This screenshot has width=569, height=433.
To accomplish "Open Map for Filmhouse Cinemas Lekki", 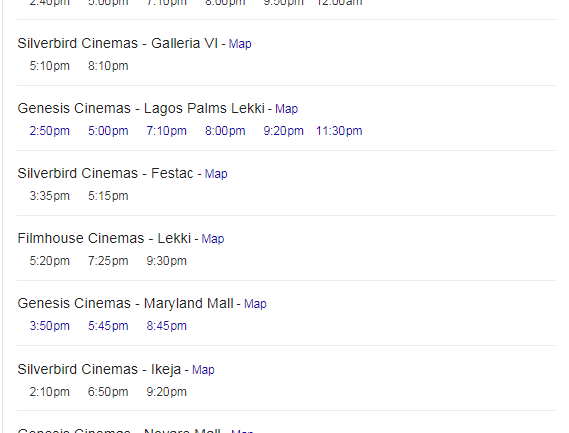I will pyautogui.click(x=213, y=239).
